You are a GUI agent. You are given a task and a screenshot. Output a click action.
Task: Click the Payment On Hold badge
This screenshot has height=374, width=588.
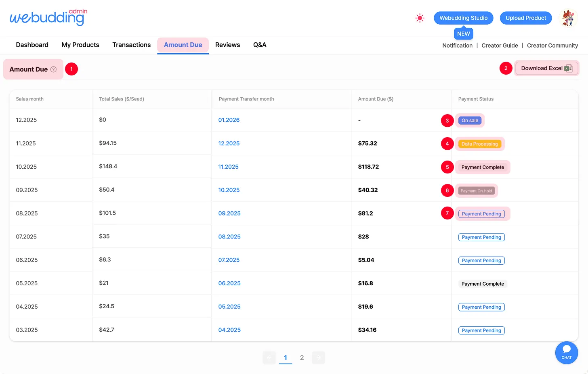pyautogui.click(x=477, y=191)
